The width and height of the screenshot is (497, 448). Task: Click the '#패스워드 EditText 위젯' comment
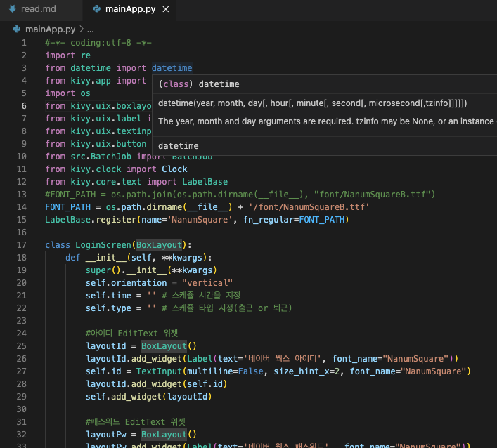136,422
